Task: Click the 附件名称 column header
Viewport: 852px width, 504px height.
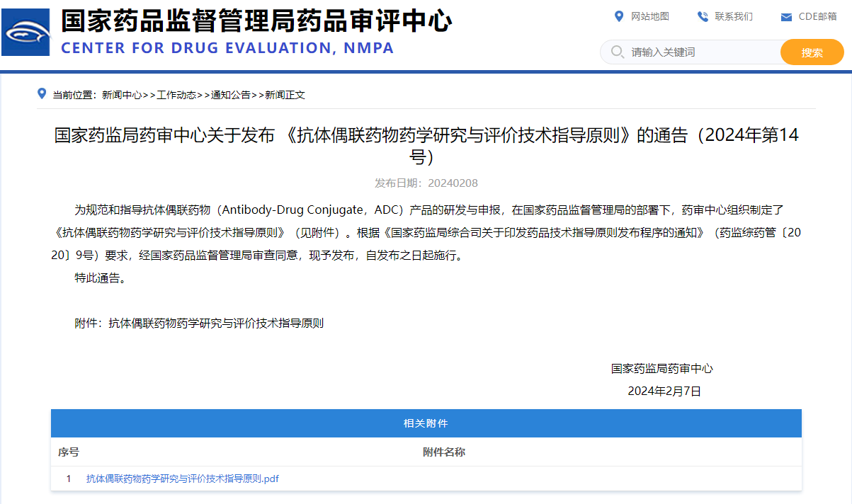Action: pos(444,452)
